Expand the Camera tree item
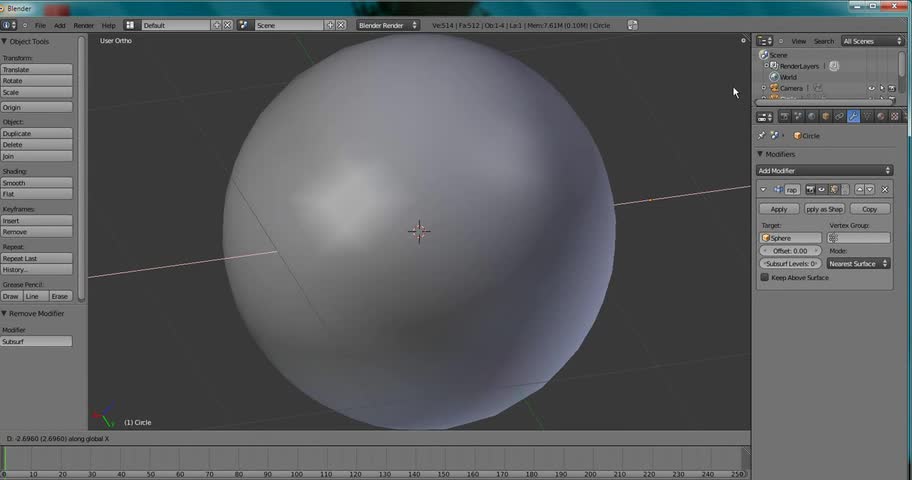 pyautogui.click(x=764, y=88)
